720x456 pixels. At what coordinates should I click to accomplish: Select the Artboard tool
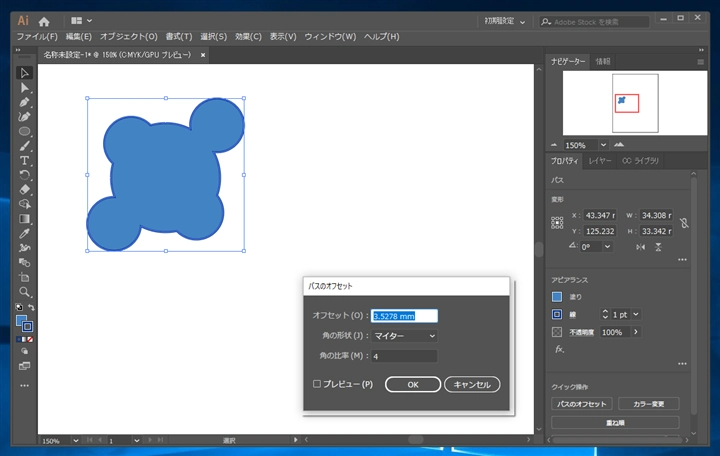(x=24, y=277)
